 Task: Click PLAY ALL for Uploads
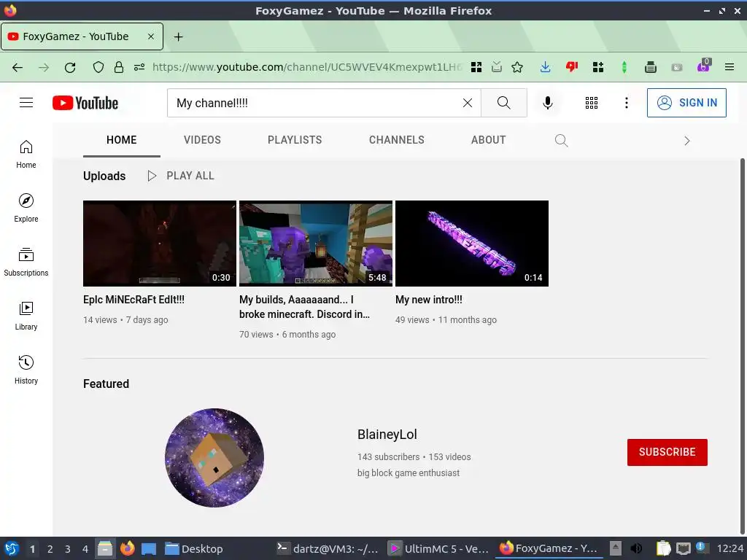click(x=181, y=176)
